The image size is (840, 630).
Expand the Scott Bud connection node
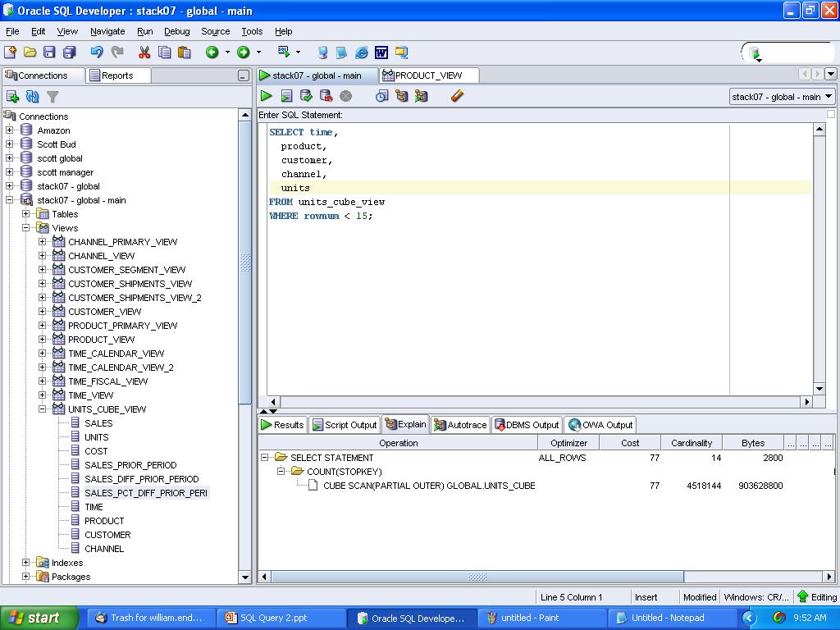tap(10, 144)
